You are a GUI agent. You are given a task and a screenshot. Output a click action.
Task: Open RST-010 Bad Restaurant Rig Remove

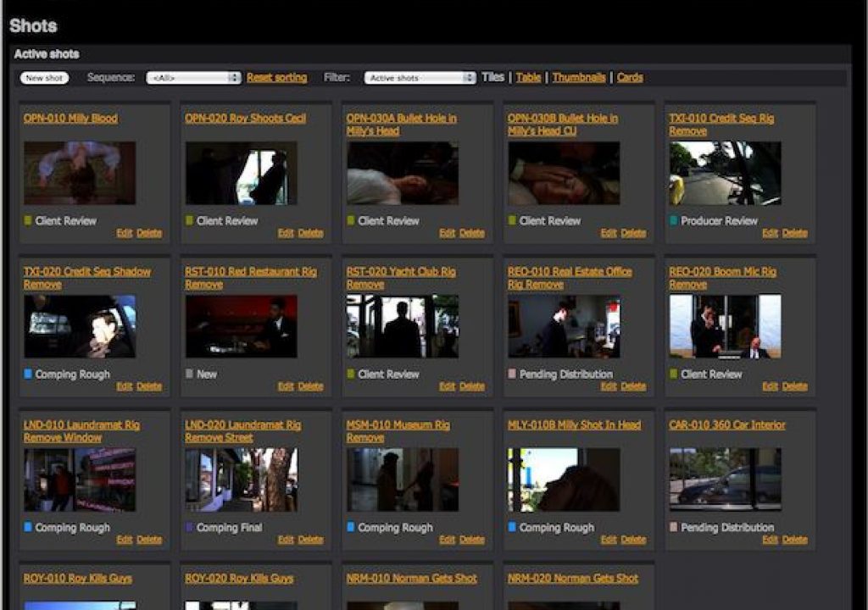coord(251,278)
